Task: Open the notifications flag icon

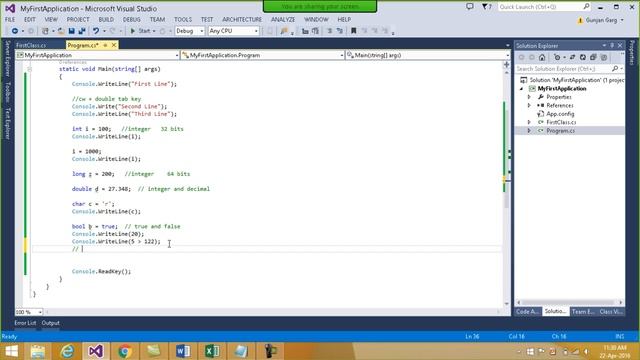Action: 486,7
